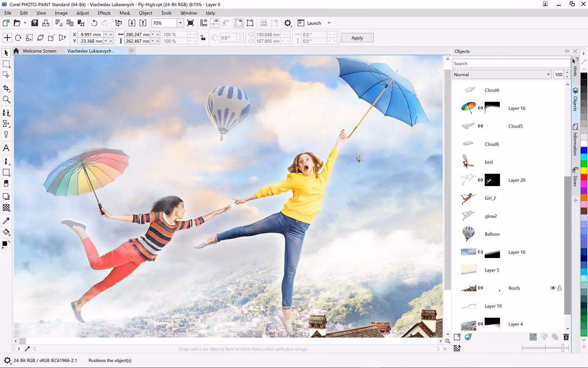This screenshot has height=368, width=588.
Task: Open the Normal merge mode dropdown
Action: pos(548,74)
